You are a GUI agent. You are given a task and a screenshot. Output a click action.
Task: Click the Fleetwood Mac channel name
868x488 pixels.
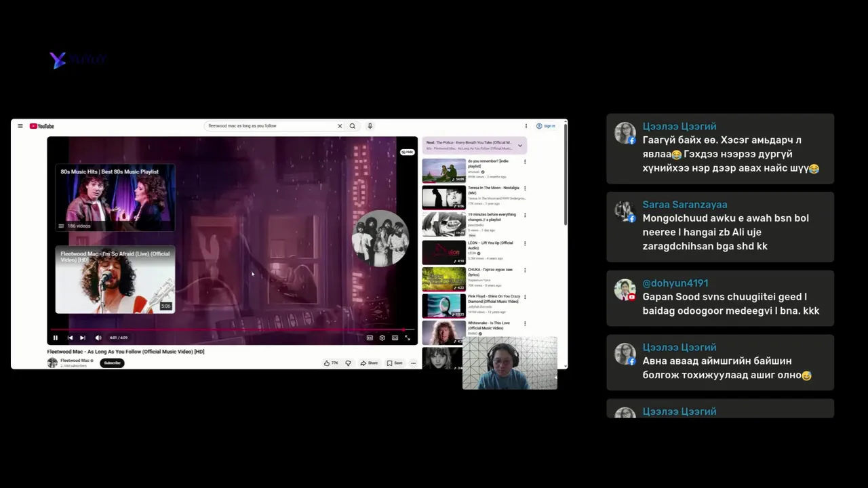75,361
